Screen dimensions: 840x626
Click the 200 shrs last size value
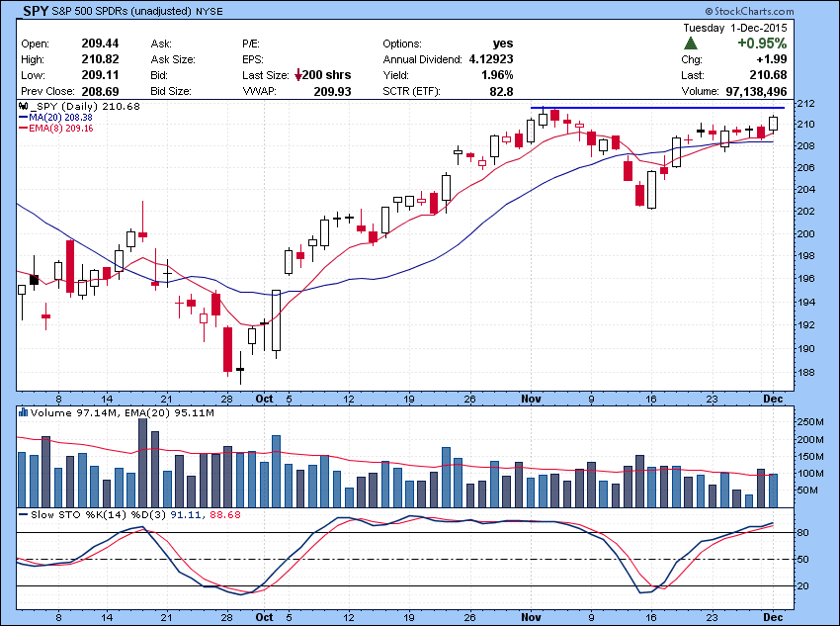[326, 75]
